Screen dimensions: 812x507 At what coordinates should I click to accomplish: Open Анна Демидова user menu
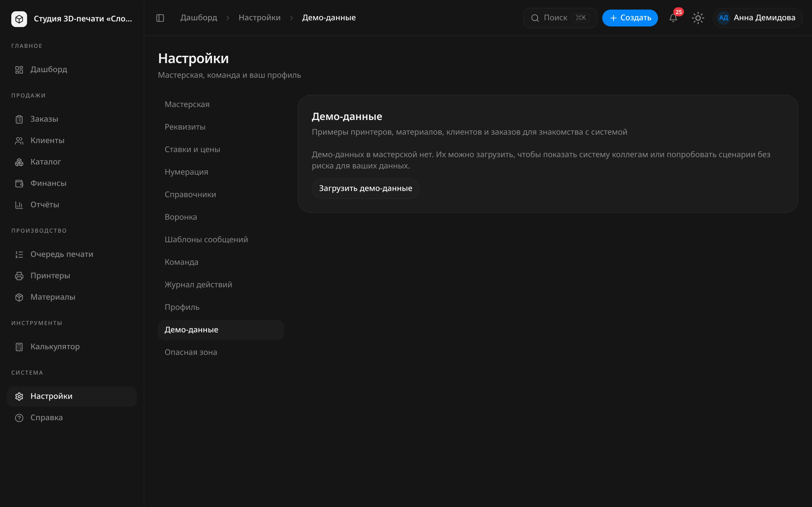coord(758,18)
